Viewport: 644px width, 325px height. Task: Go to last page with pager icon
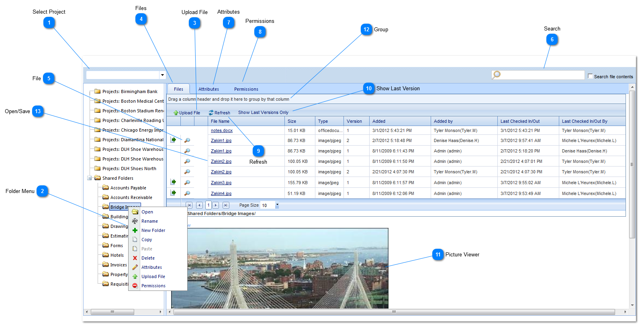(226, 205)
